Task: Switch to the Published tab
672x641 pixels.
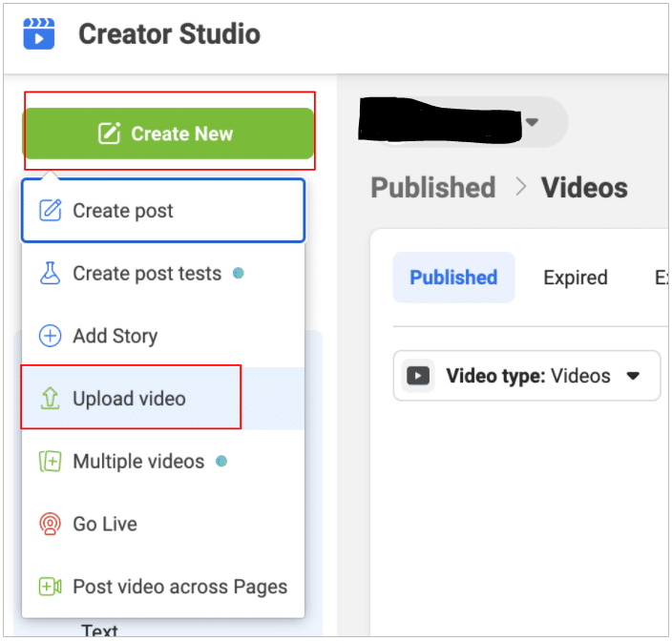Action: click(453, 278)
